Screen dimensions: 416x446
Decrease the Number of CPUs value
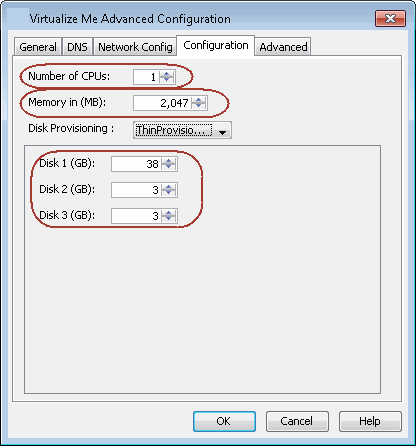click(x=166, y=80)
